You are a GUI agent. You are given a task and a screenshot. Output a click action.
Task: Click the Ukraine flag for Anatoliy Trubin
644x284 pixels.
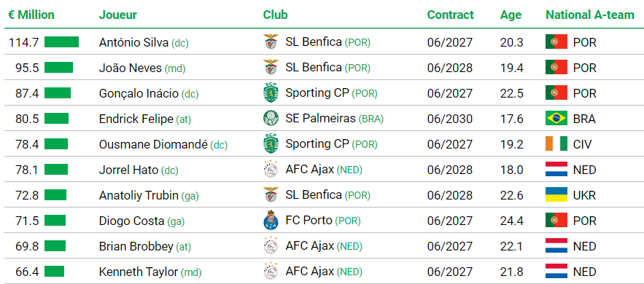click(556, 195)
